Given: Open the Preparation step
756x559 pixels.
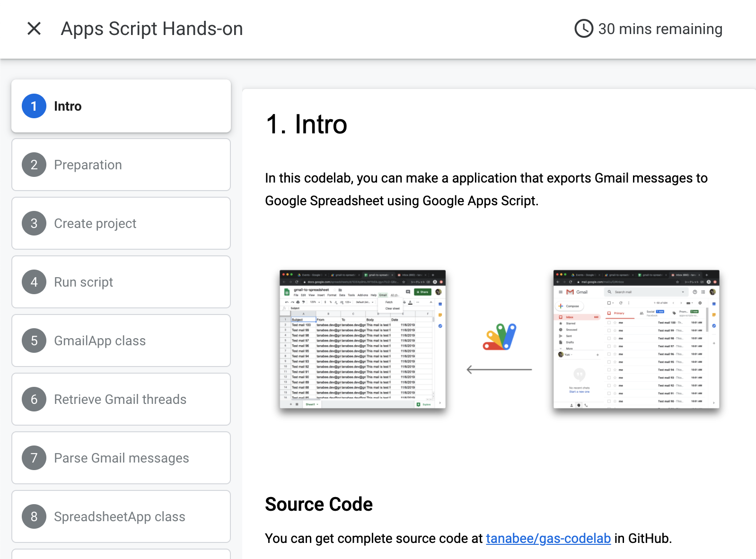Looking at the screenshot, I should point(88,165).
